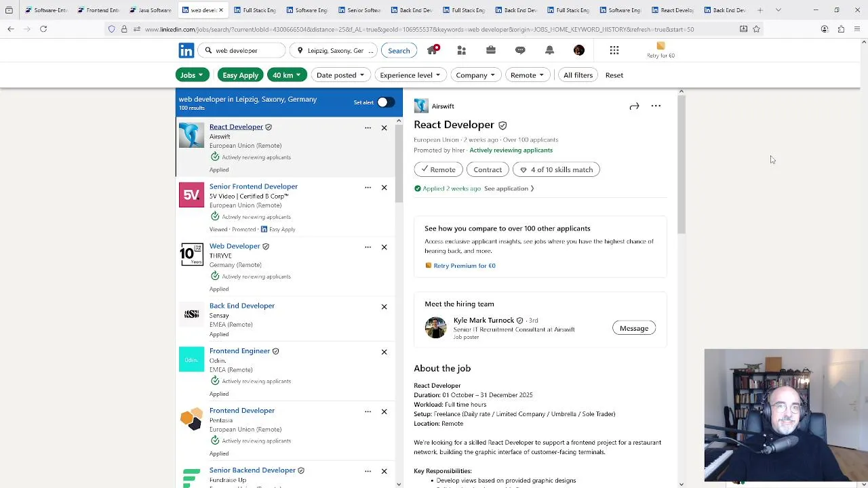Image resolution: width=868 pixels, height=488 pixels.
Task: Click the THRYVE 10 Years logo
Action: point(191,254)
